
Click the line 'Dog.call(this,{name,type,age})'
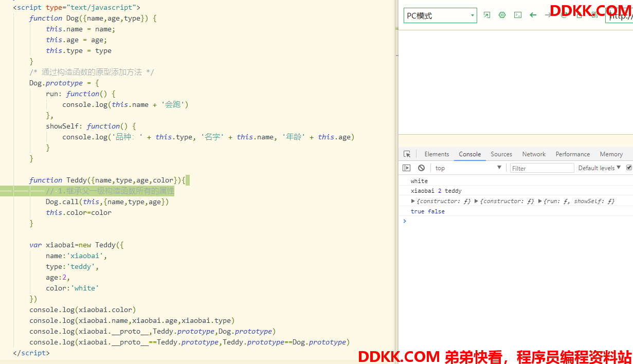click(107, 202)
